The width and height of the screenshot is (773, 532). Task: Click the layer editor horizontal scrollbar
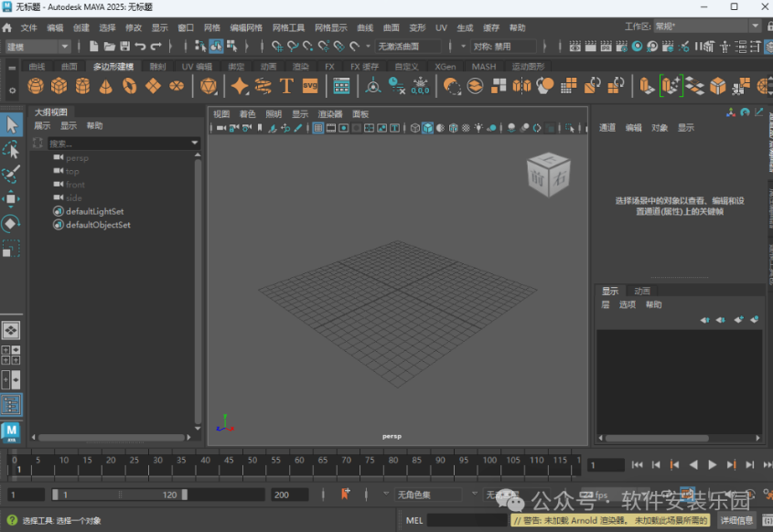tap(657, 438)
